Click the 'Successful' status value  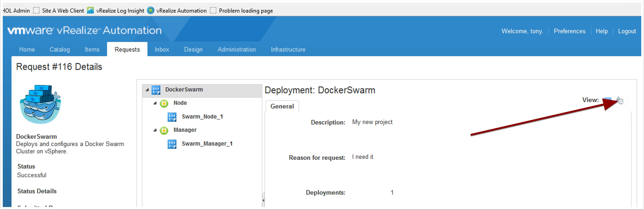[32, 175]
